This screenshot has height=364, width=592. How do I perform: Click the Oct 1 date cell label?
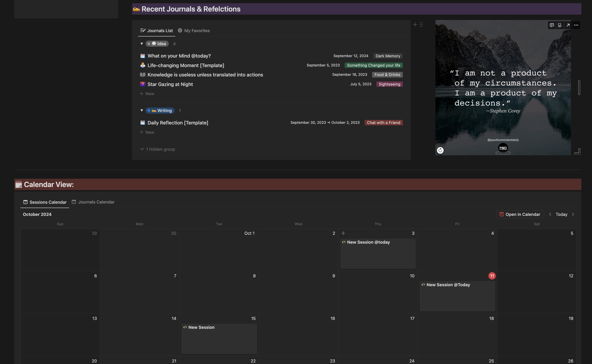pyautogui.click(x=249, y=233)
